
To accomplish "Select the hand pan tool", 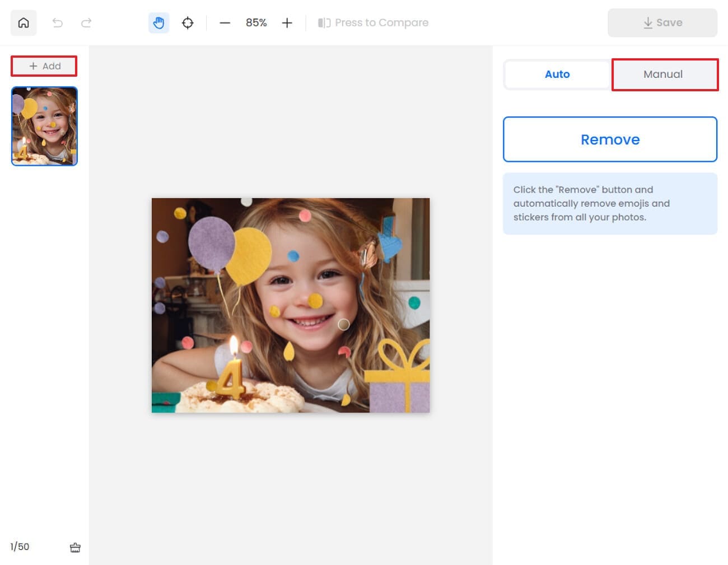I will 159,23.
